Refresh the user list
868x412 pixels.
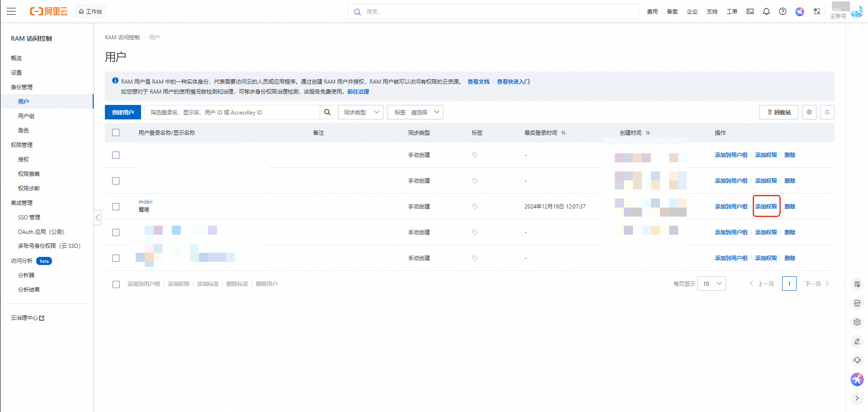tap(827, 112)
